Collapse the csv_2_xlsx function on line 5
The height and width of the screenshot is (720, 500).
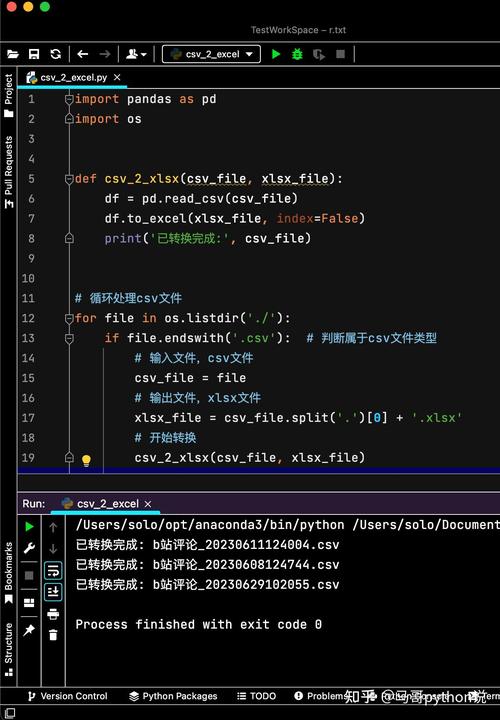pyautogui.click(x=69, y=179)
